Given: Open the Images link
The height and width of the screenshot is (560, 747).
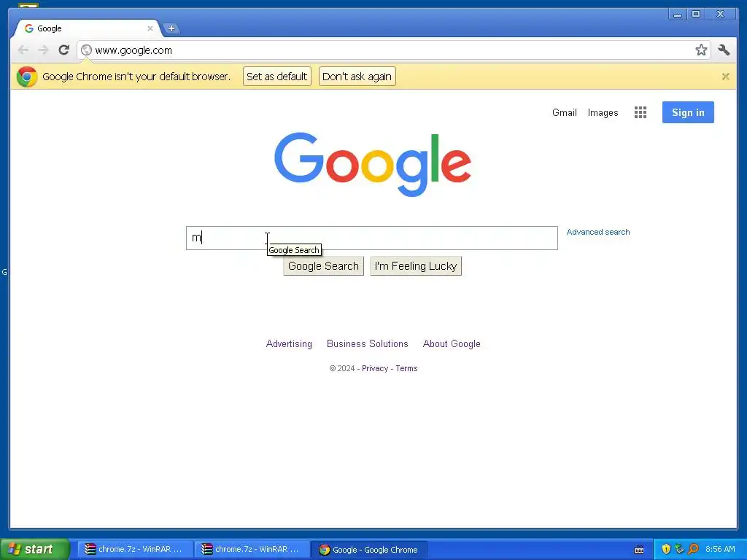Looking at the screenshot, I should pyautogui.click(x=603, y=113).
